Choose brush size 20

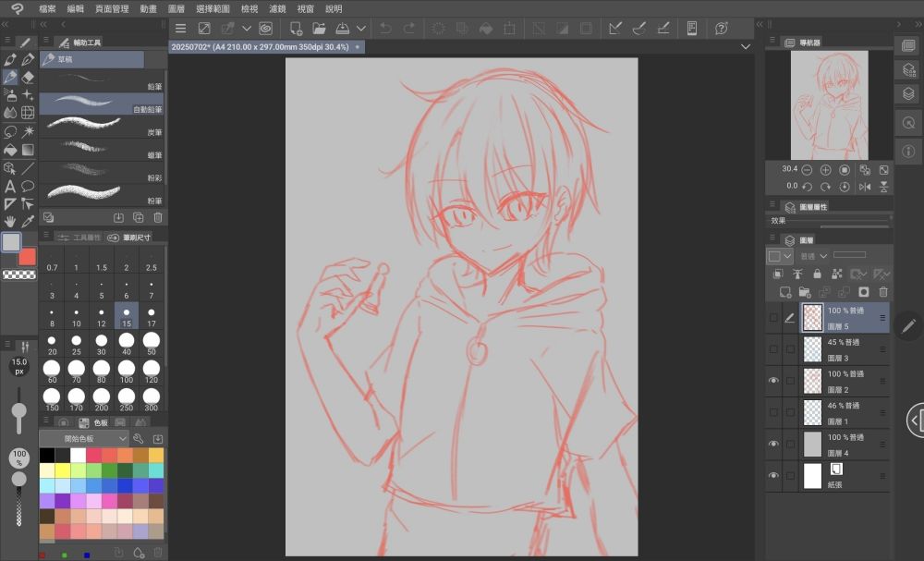point(52,344)
